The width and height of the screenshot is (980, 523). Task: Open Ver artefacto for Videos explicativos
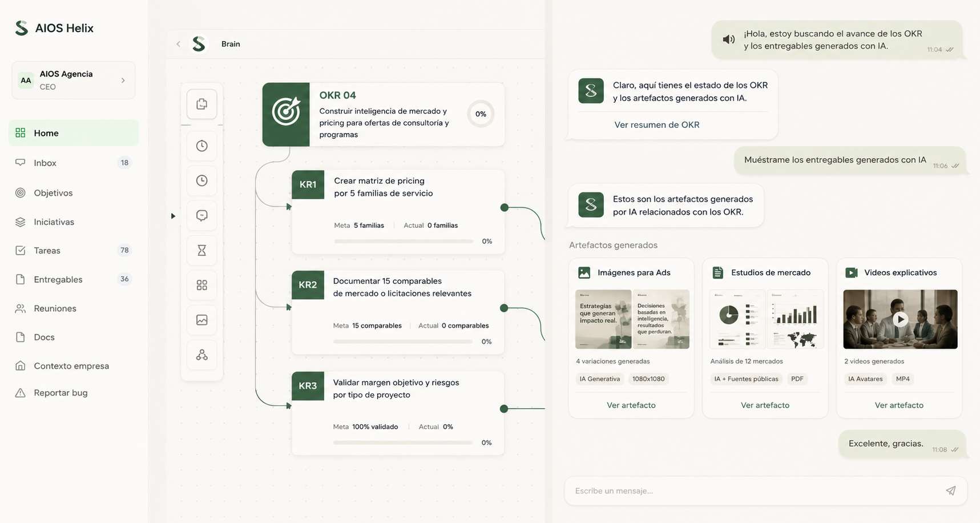point(899,405)
